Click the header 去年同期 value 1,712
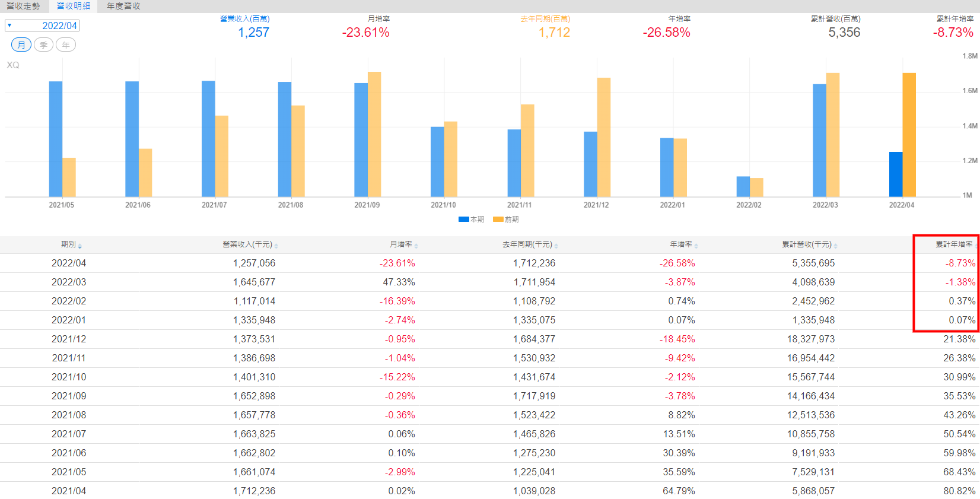Image resolution: width=980 pixels, height=499 pixels. (555, 33)
